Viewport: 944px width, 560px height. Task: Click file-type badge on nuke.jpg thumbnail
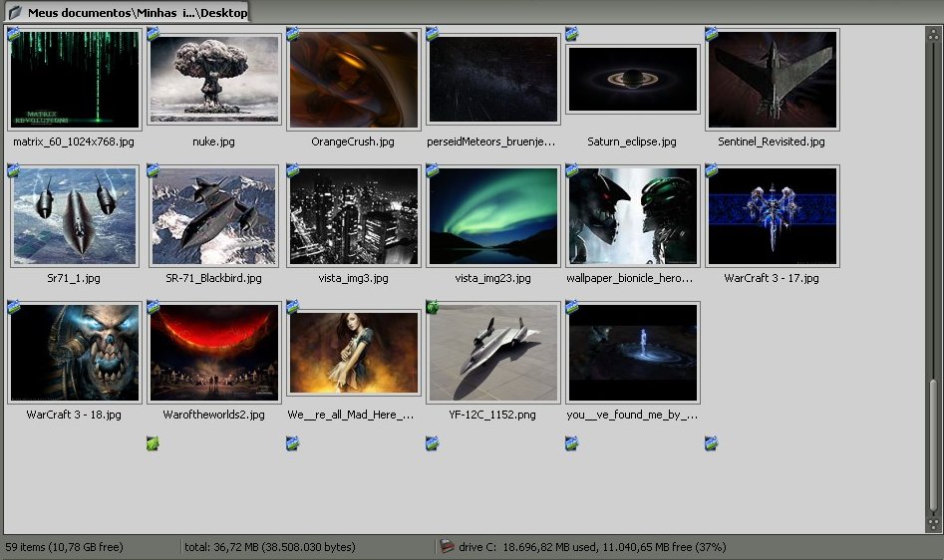pos(153,34)
